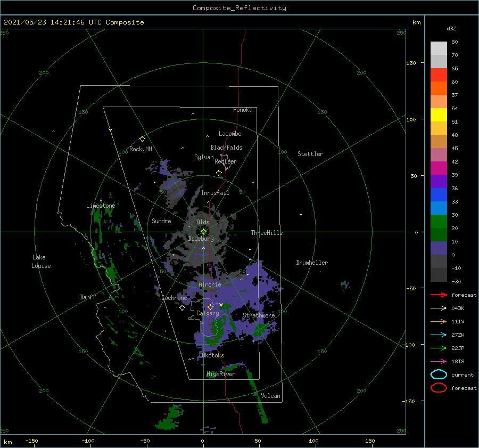The width and height of the screenshot is (479, 448).
Task: Click the Sundre label
Action: tap(161, 221)
